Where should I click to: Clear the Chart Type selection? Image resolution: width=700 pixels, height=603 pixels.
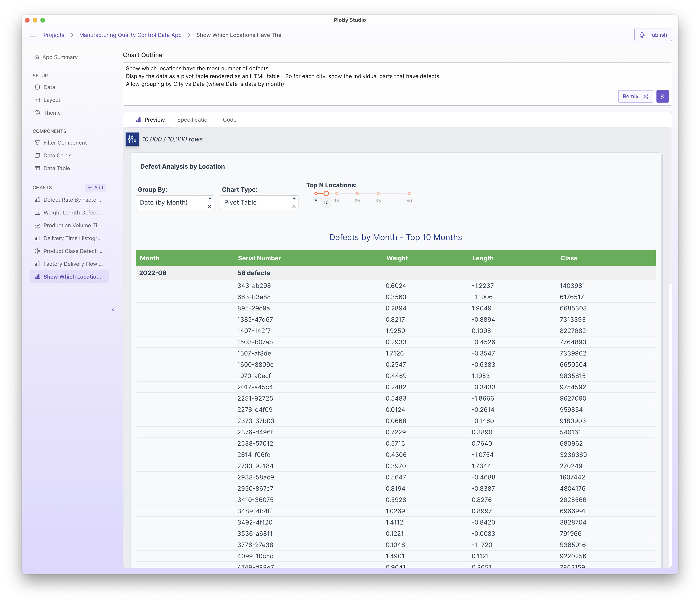[294, 207]
